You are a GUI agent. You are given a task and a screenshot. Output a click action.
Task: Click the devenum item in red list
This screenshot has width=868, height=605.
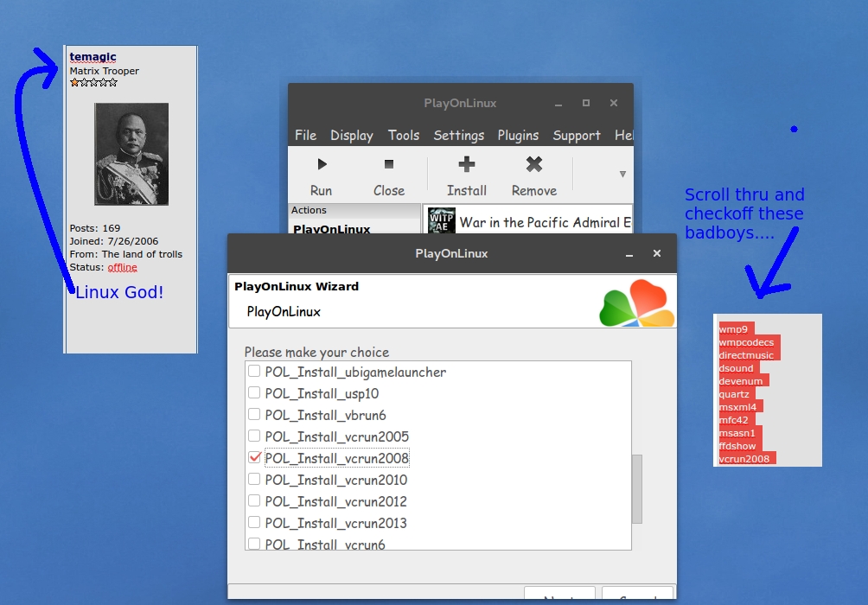(741, 381)
